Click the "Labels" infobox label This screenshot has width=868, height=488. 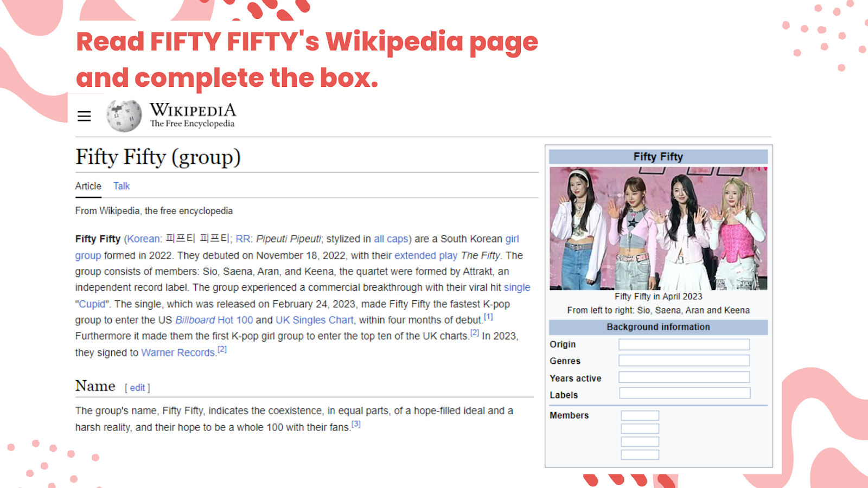(x=564, y=395)
